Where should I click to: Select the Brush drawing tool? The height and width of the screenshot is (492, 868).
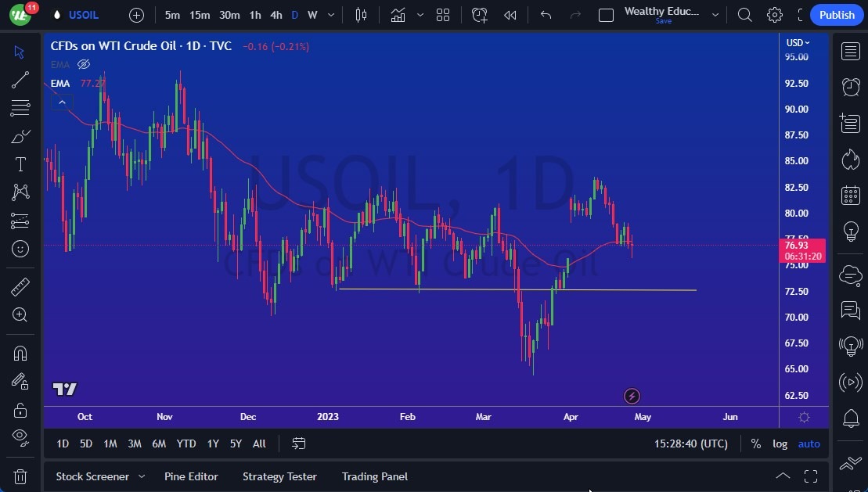[x=20, y=136]
